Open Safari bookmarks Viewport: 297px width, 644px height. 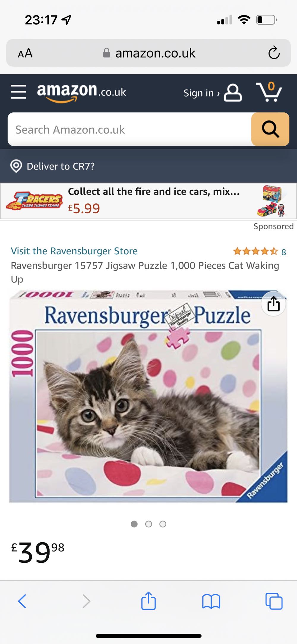pos(211,601)
